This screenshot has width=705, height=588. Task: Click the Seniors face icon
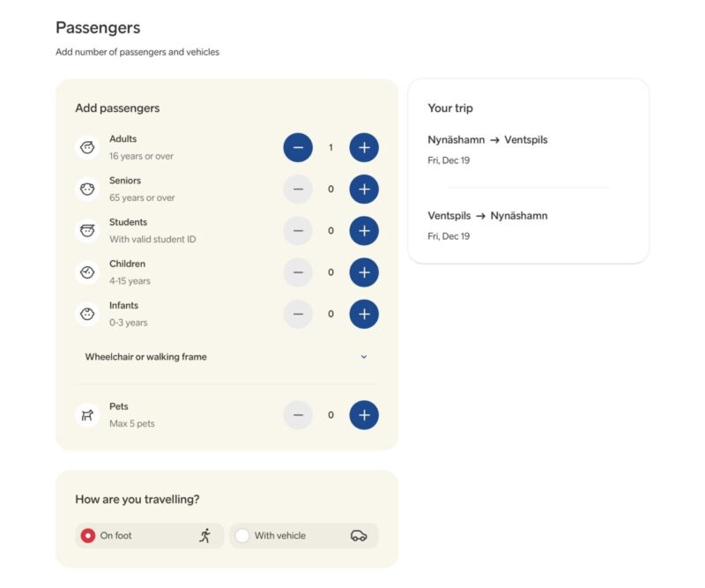[87, 189]
